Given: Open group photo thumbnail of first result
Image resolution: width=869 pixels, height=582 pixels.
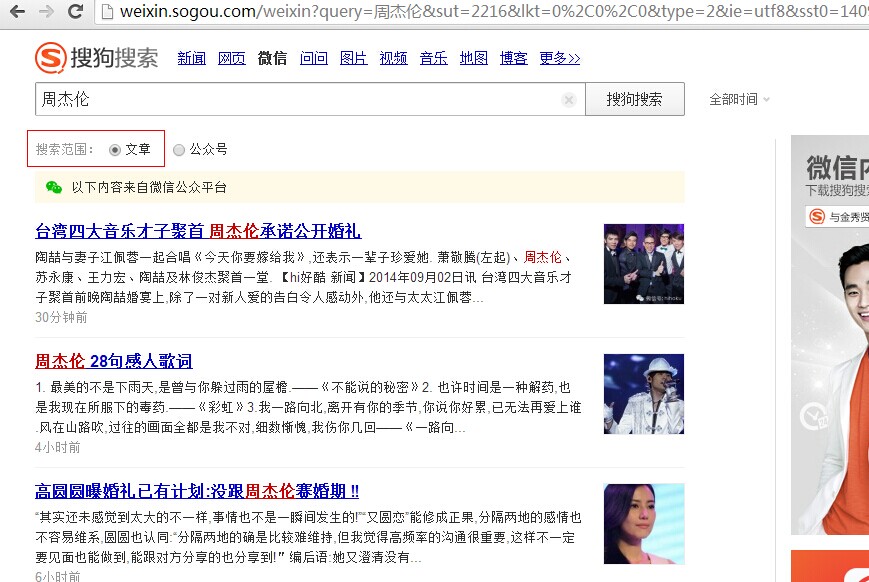Looking at the screenshot, I should coord(643,264).
